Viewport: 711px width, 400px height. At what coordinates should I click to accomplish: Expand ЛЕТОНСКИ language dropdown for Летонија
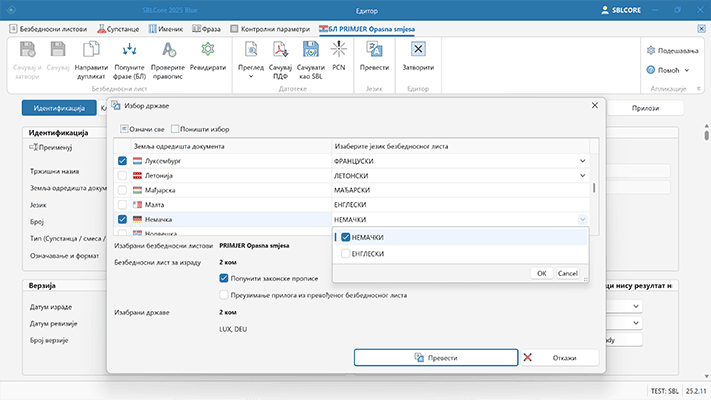[x=582, y=175]
